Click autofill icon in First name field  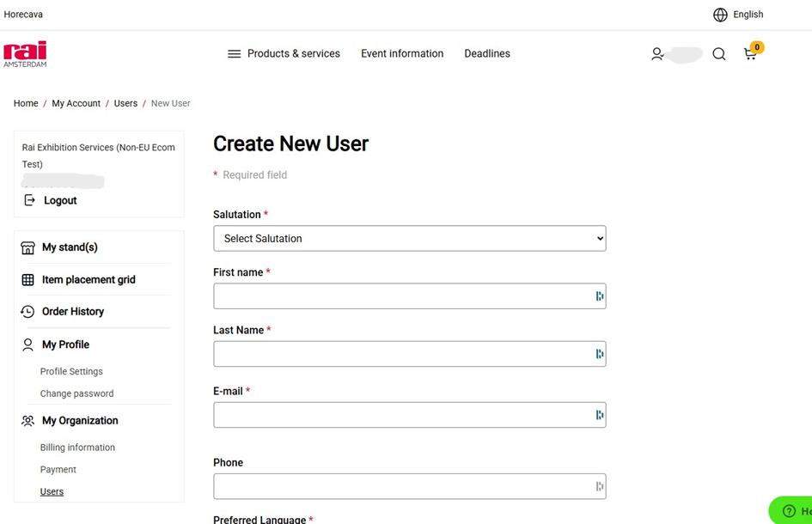coord(599,296)
